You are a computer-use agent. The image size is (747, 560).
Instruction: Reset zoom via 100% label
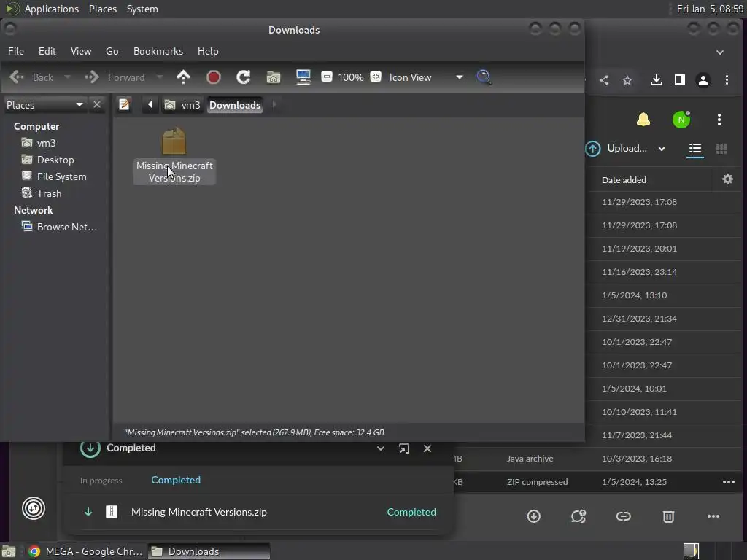pyautogui.click(x=351, y=77)
